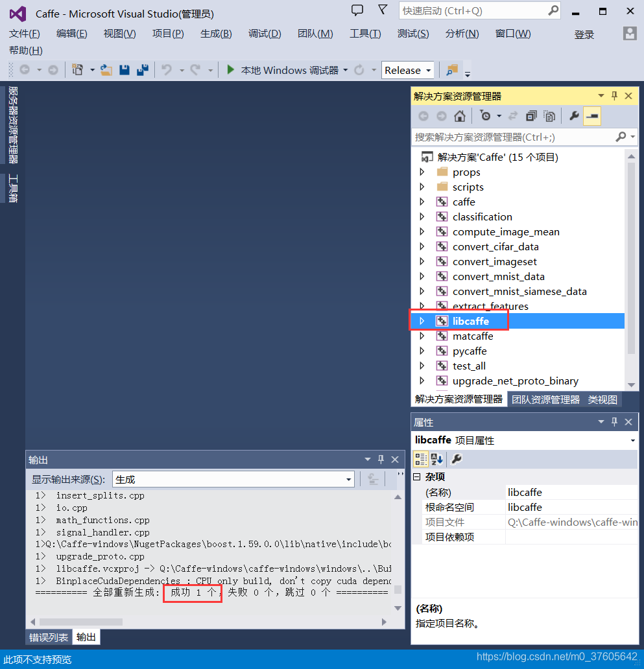Expand the libcaffe project node
644x669 pixels.
click(x=422, y=321)
